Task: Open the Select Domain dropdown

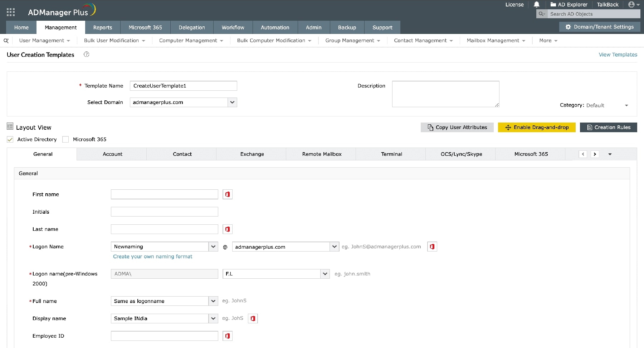Action: (232, 102)
